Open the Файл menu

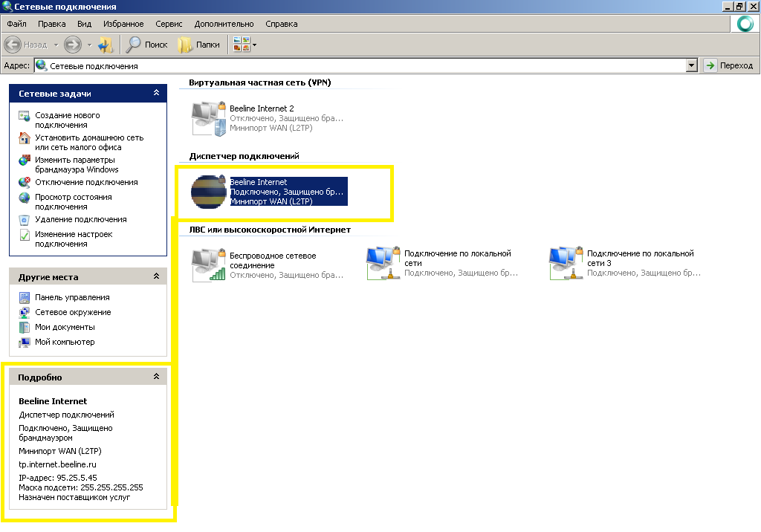[16, 24]
